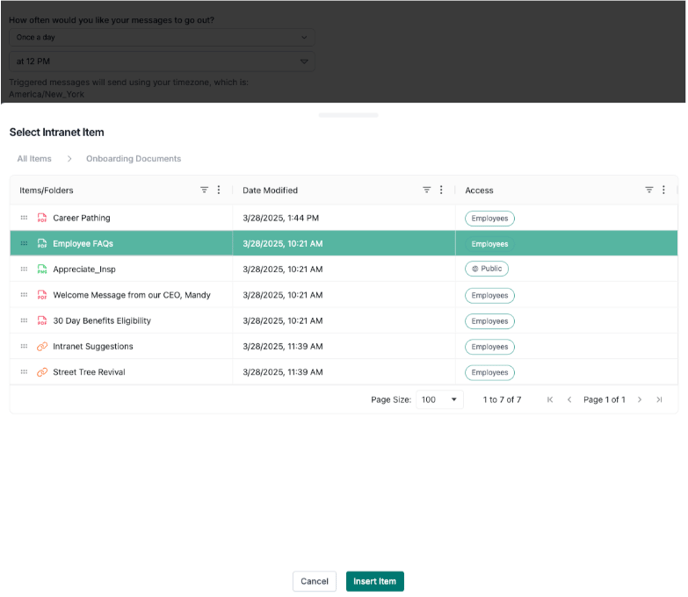The image size is (688, 597).
Task: Click drag handle on Street Tree Revival row
Action: (x=24, y=372)
